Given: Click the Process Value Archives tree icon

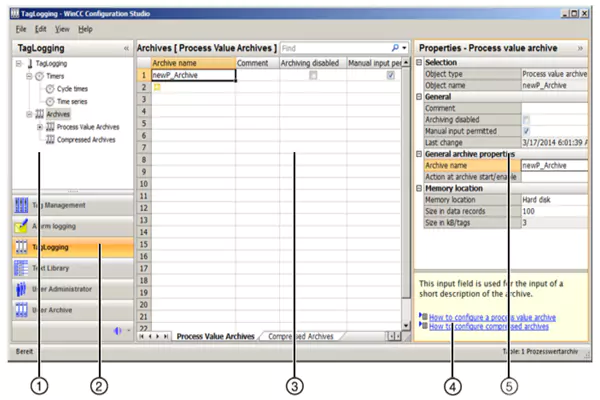Looking at the screenshot, I should [x=50, y=127].
